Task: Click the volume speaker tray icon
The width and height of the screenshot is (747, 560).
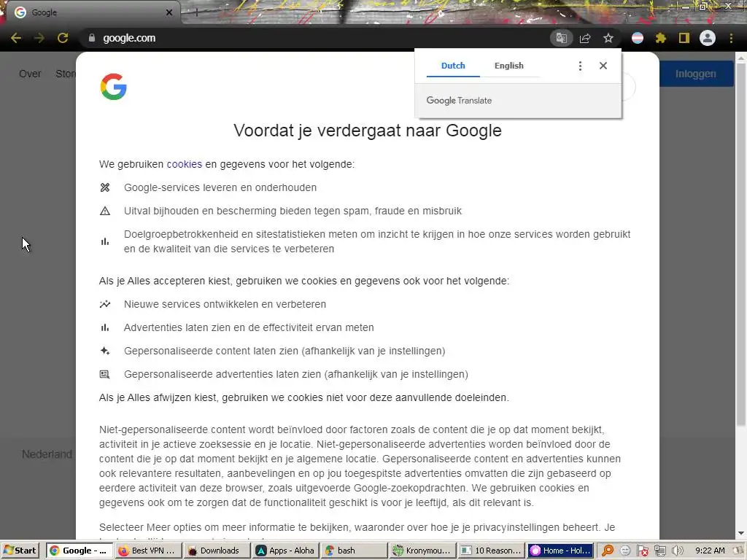Action: pyautogui.click(x=677, y=551)
